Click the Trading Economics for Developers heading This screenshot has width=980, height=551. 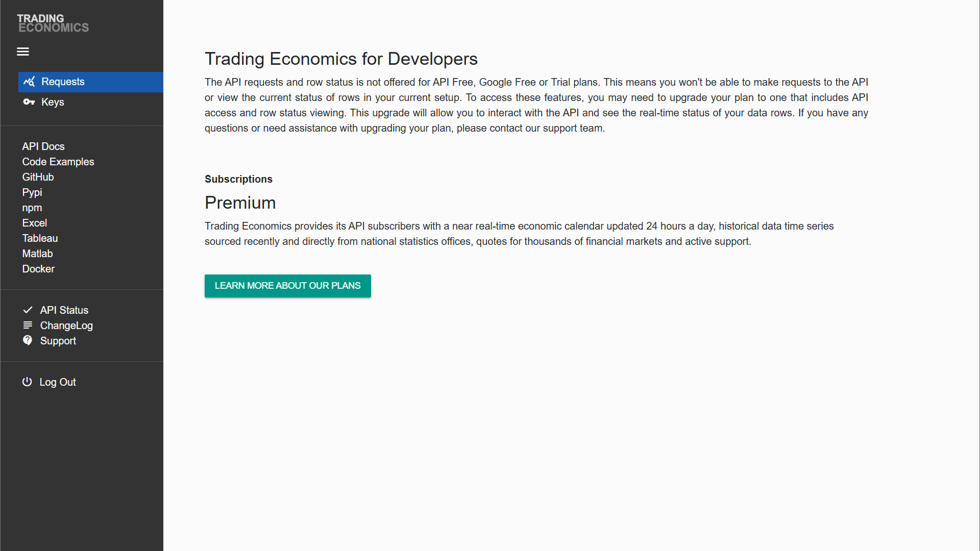[341, 59]
